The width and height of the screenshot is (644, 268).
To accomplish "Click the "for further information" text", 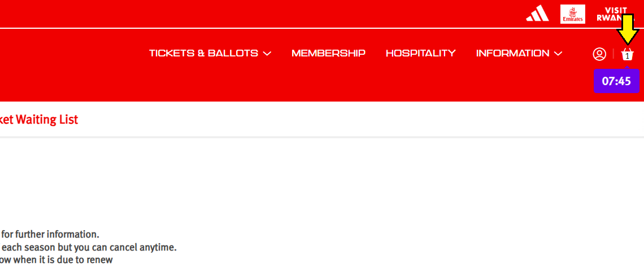I will (x=50, y=235).
